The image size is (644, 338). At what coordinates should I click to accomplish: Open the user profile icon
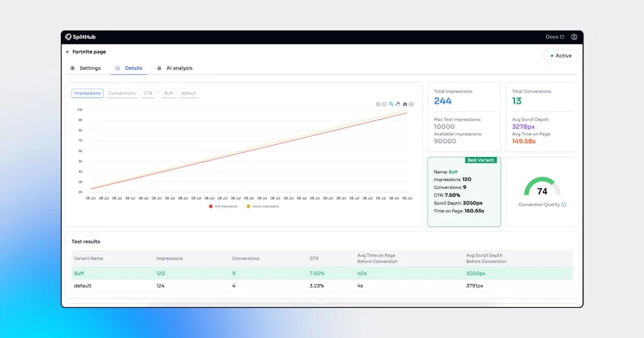574,37
